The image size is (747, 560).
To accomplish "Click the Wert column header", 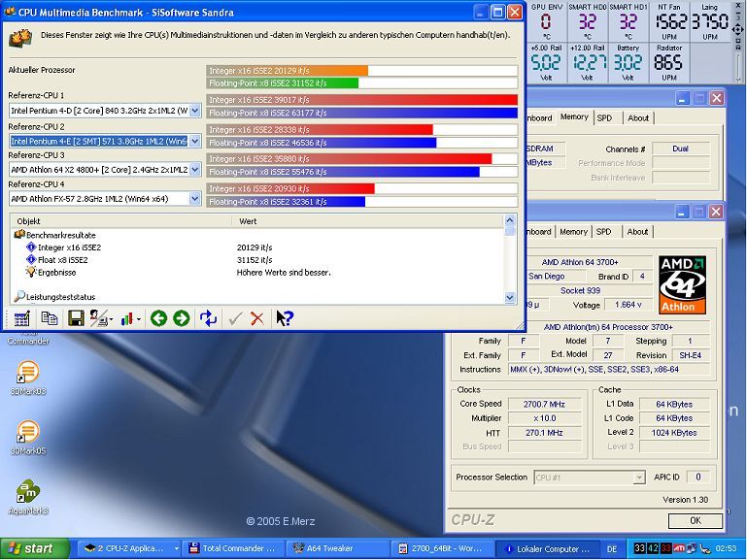I will (367, 221).
